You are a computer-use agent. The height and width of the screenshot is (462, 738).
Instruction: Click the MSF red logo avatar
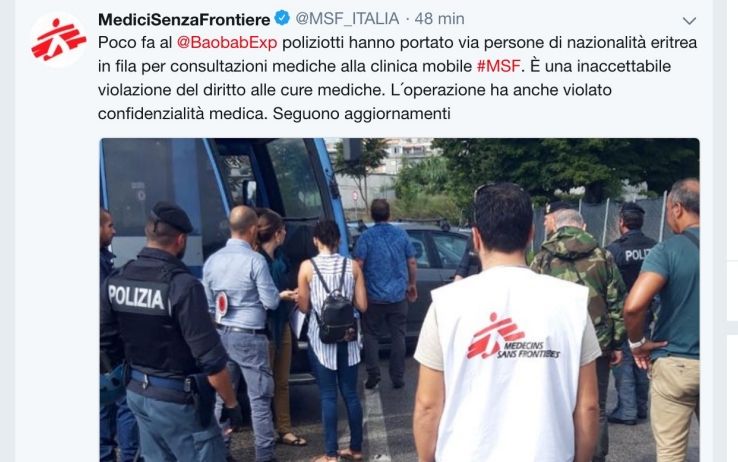click(59, 40)
